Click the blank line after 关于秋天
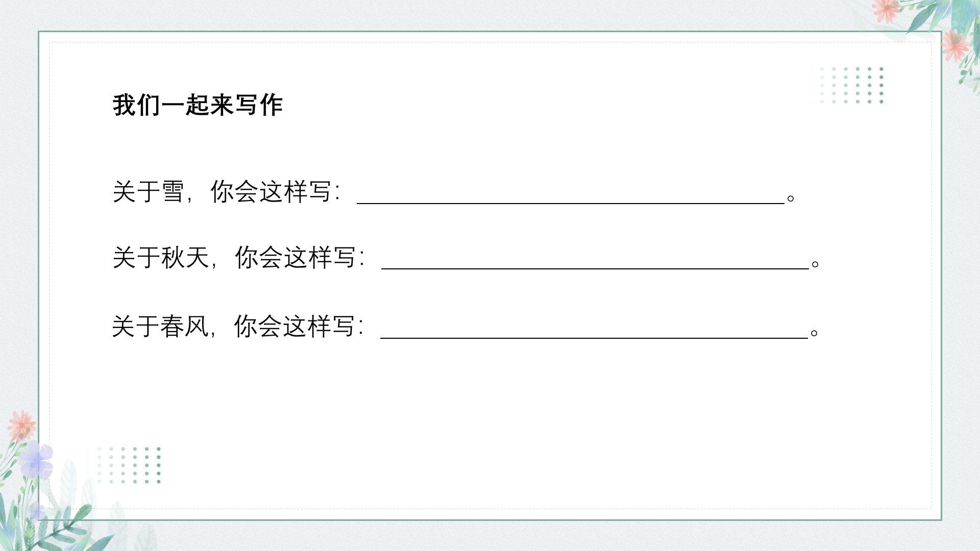 [595, 265]
